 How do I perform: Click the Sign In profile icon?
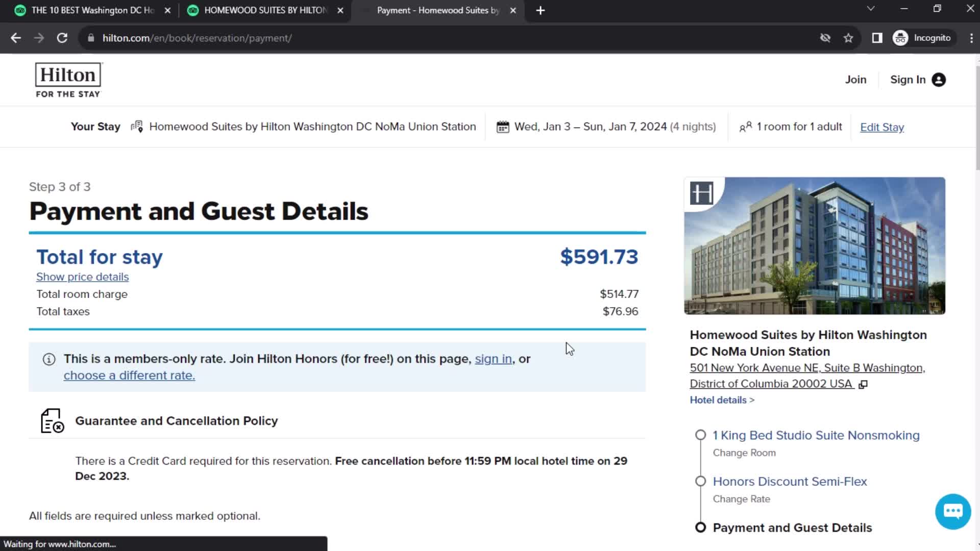coord(940,79)
